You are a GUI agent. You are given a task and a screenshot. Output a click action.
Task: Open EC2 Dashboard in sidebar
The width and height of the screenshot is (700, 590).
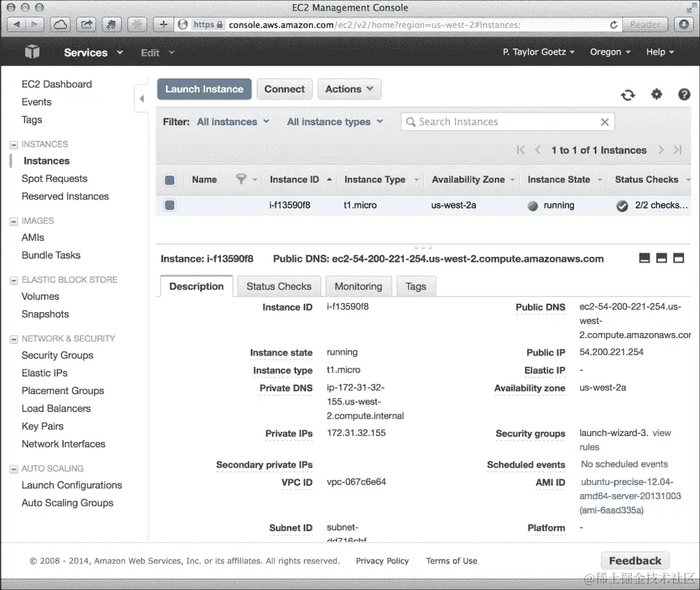point(57,85)
